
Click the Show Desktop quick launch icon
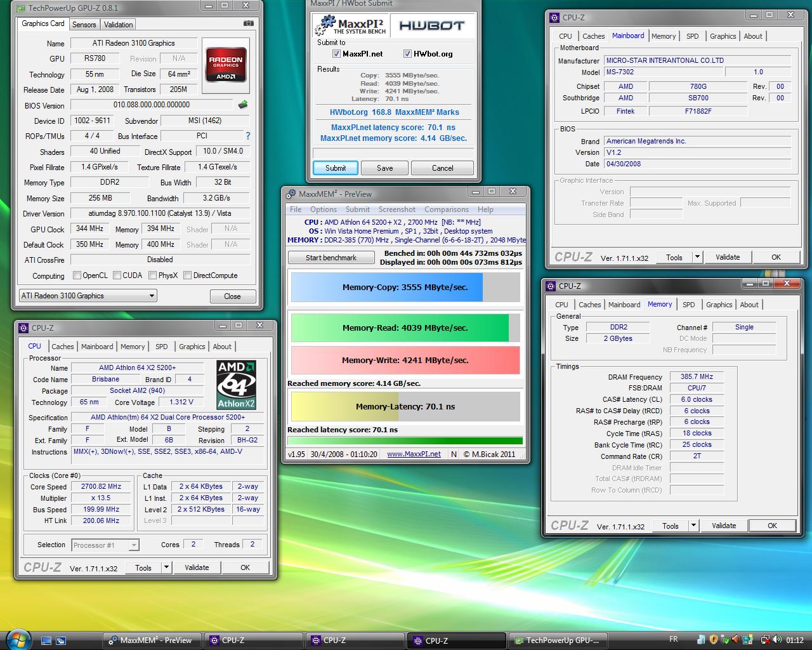[x=46, y=640]
